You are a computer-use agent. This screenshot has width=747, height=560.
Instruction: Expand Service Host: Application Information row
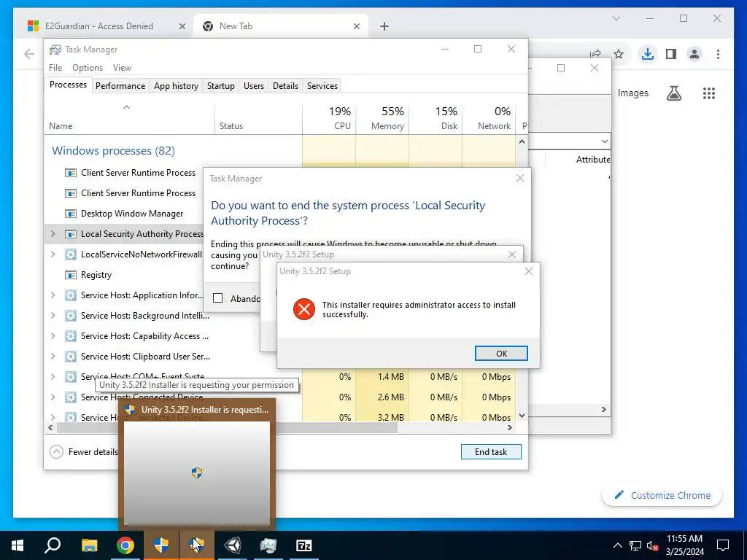[x=53, y=295]
